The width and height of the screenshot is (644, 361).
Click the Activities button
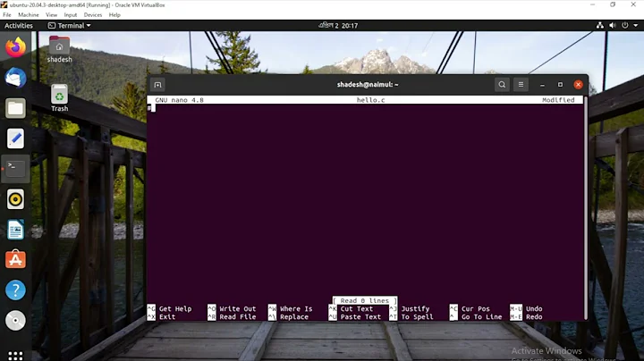pos(19,25)
